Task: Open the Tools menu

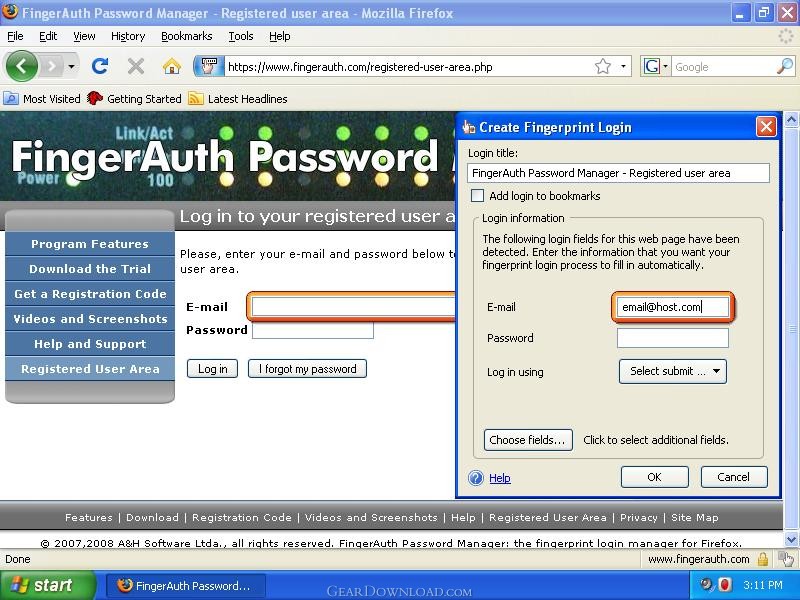Action: (240, 36)
